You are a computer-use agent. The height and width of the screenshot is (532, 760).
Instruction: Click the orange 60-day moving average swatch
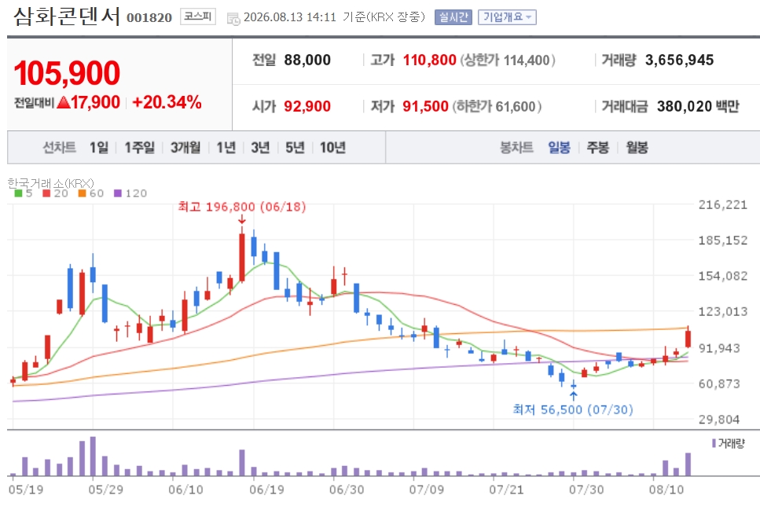pyautogui.click(x=82, y=193)
